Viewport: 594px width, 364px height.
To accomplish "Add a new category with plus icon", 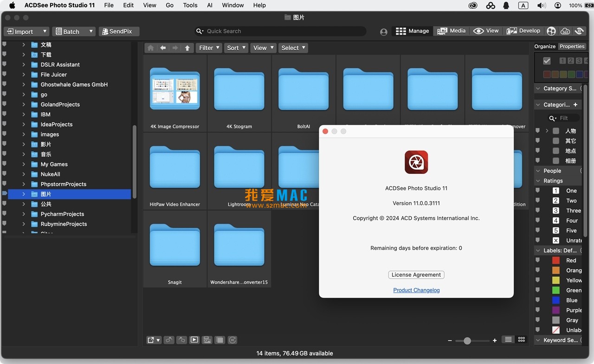I will 575,104.
